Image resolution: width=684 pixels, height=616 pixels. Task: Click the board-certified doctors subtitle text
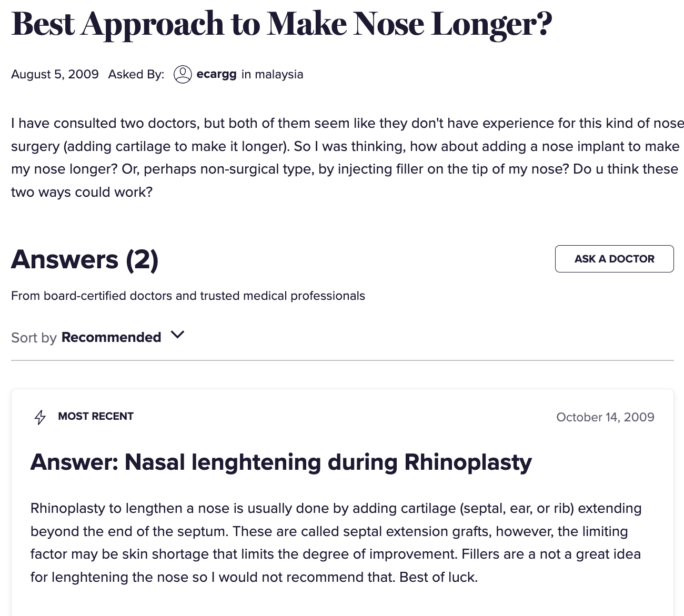tap(188, 296)
